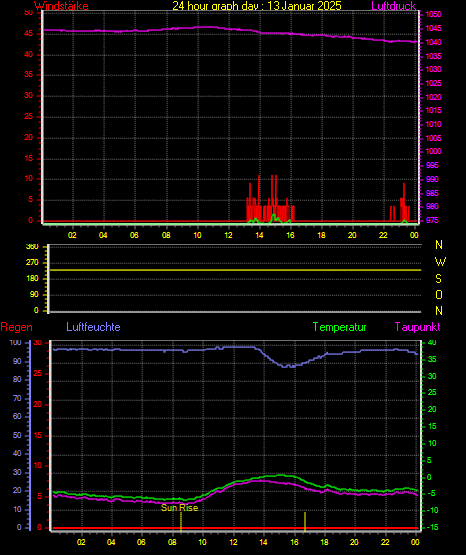Click the Temperatur legend label
Viewport: 466px width, 555px height.
pos(339,327)
